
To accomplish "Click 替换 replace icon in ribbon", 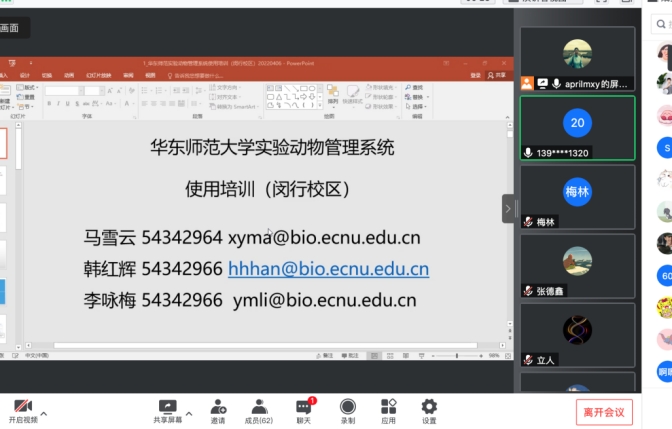I will (x=417, y=97).
